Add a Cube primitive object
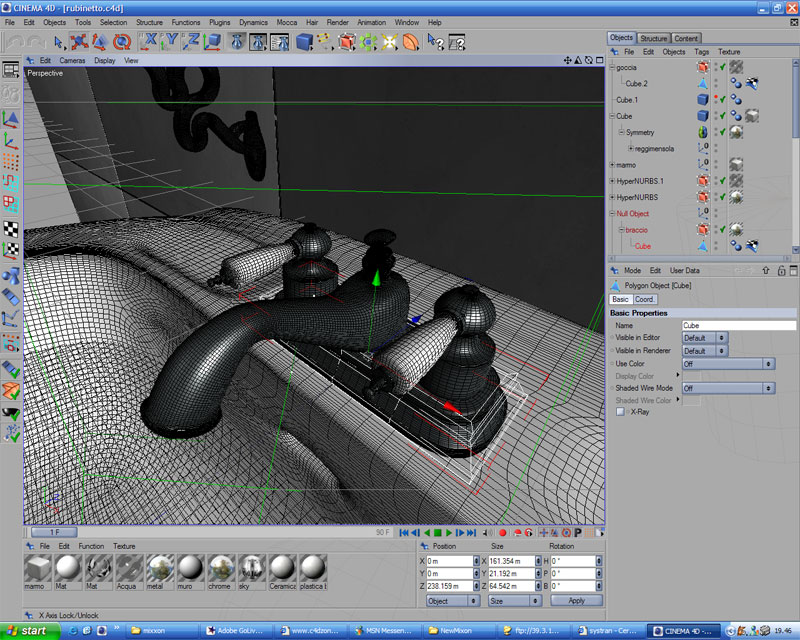The height and width of the screenshot is (640, 800). [304, 42]
